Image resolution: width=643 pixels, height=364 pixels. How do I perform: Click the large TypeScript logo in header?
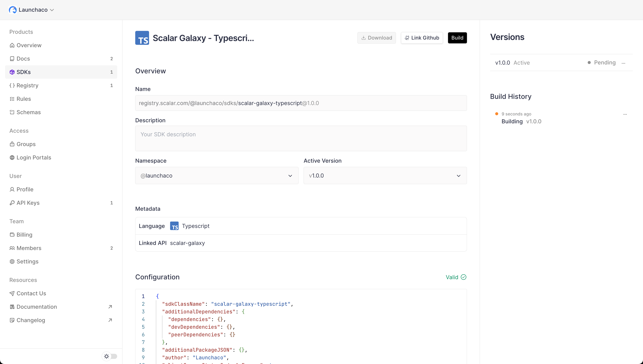[x=142, y=38]
